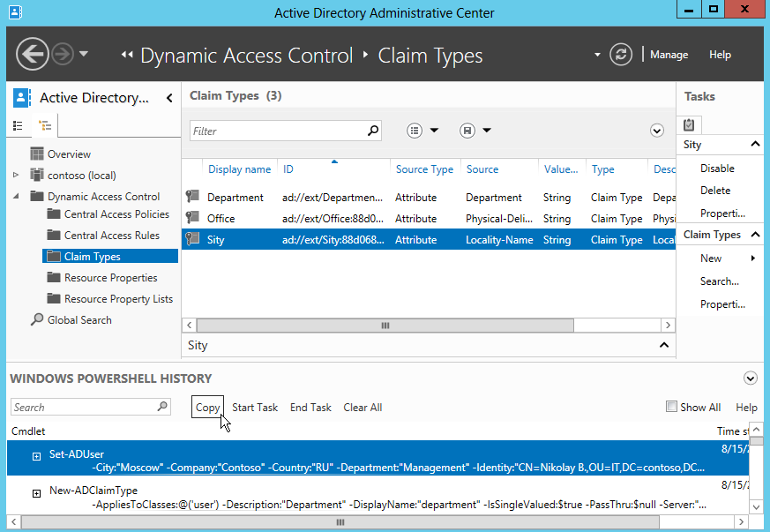Switch to list view tab in navigation
The height and width of the screenshot is (532, 770).
(x=19, y=126)
